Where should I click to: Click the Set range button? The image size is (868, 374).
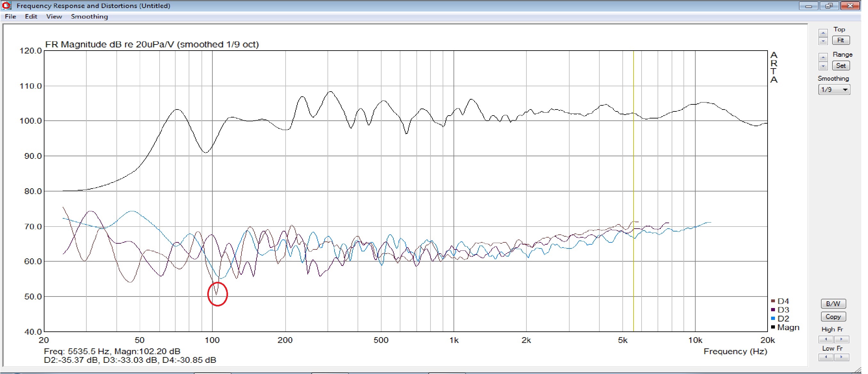tap(840, 66)
